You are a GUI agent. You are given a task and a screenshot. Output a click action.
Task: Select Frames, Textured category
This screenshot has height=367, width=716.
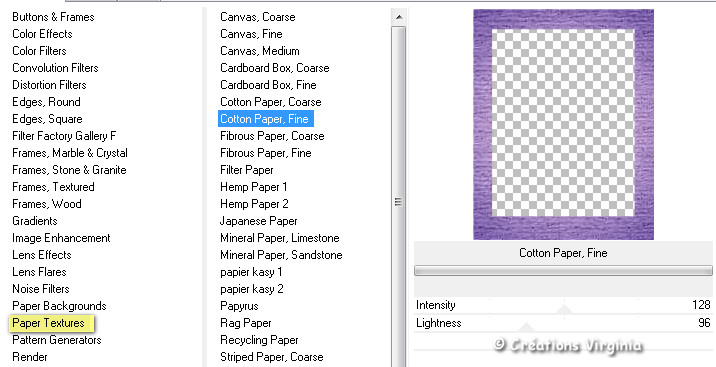point(53,187)
